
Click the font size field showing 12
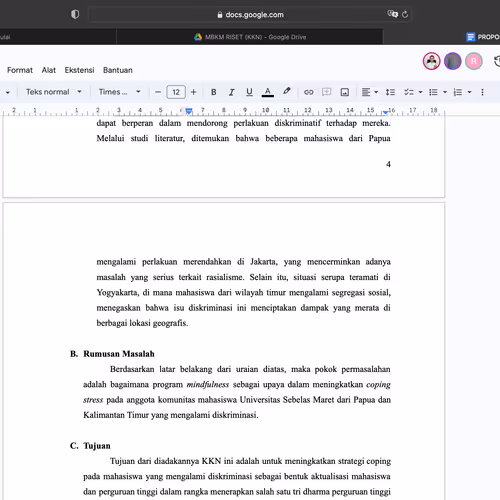tap(176, 92)
